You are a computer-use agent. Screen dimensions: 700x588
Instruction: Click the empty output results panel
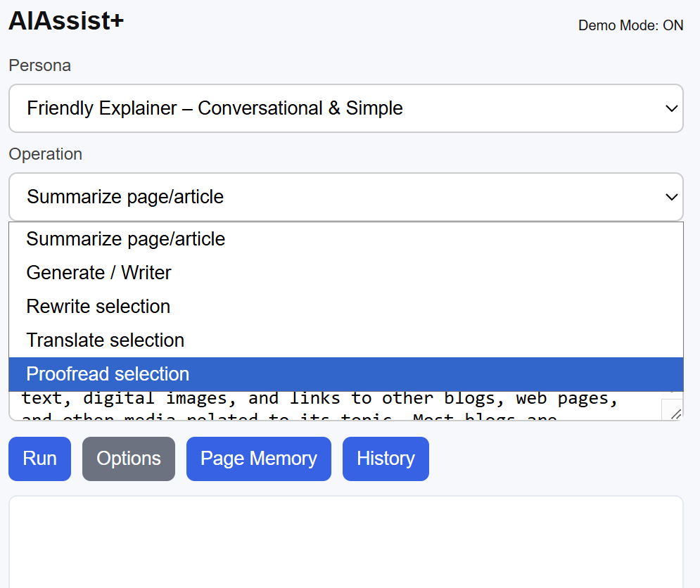345,542
